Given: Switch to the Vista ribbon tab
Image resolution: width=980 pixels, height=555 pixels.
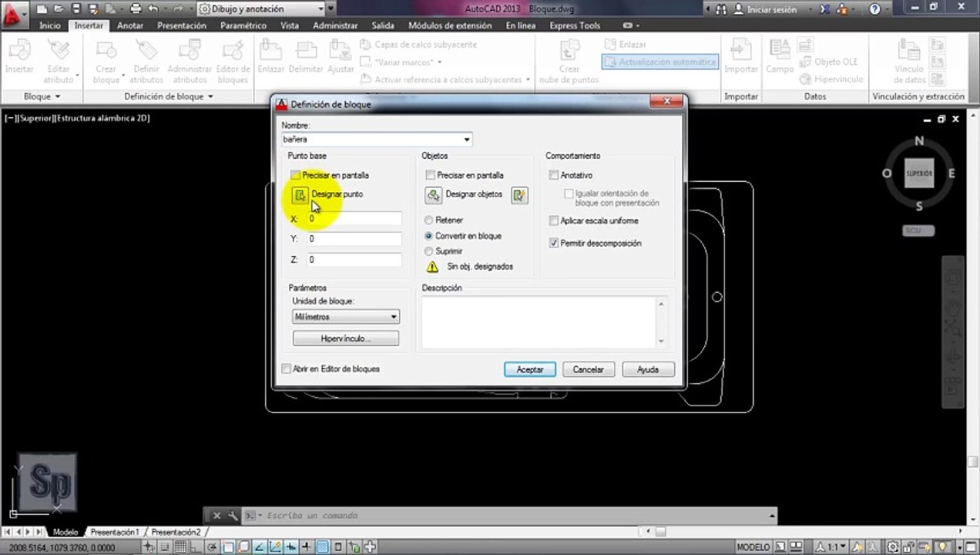Looking at the screenshot, I should pyautogui.click(x=290, y=25).
